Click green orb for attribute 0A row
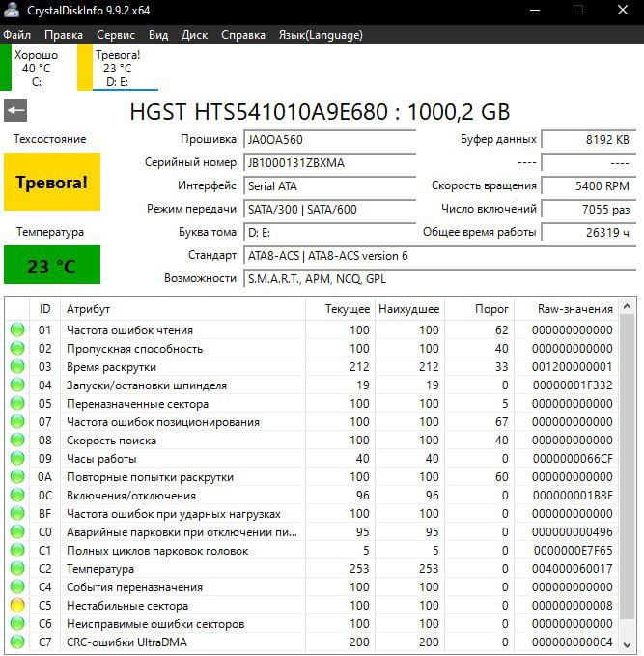The width and height of the screenshot is (644, 656). 17,477
